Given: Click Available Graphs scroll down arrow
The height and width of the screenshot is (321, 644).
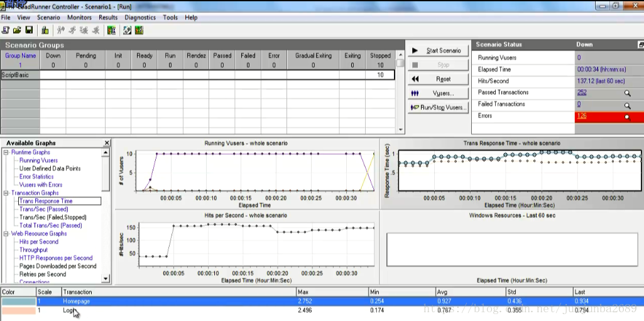Looking at the screenshot, I should 106,279.
